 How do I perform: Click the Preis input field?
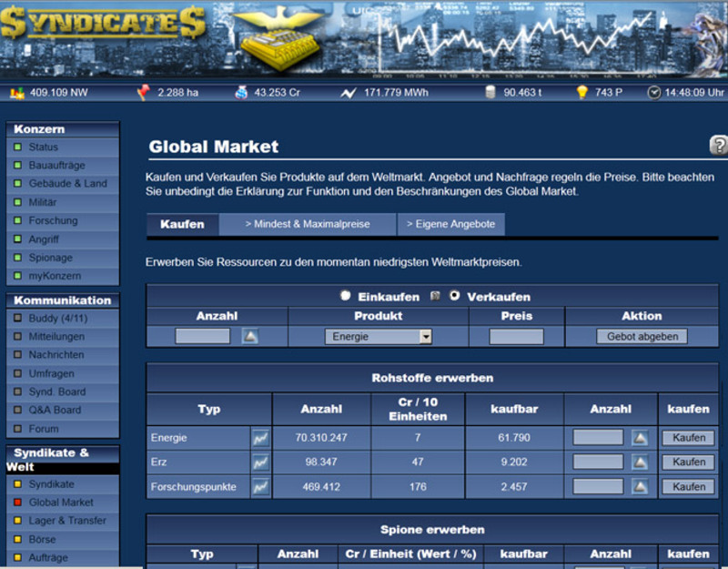pyautogui.click(x=516, y=336)
